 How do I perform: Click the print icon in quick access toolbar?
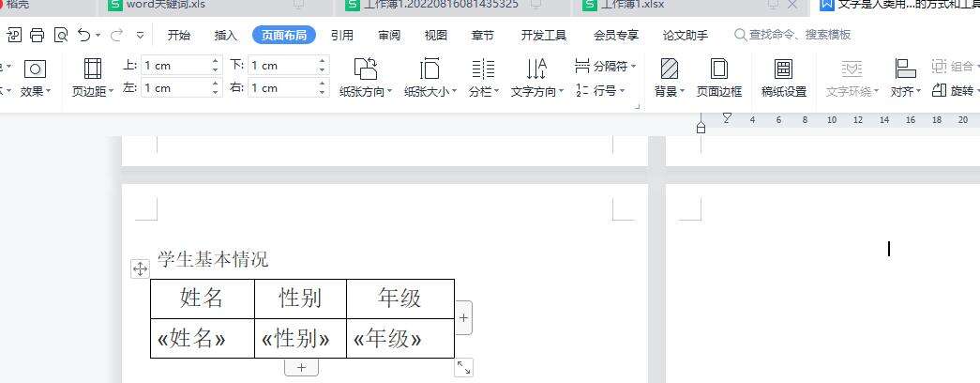click(x=37, y=35)
